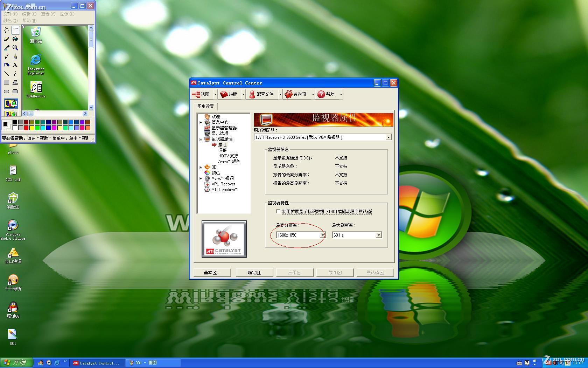This screenshot has height=368, width=588.
Task: Launch Internet Explorer from quick launch bar
Action: [x=57, y=363]
